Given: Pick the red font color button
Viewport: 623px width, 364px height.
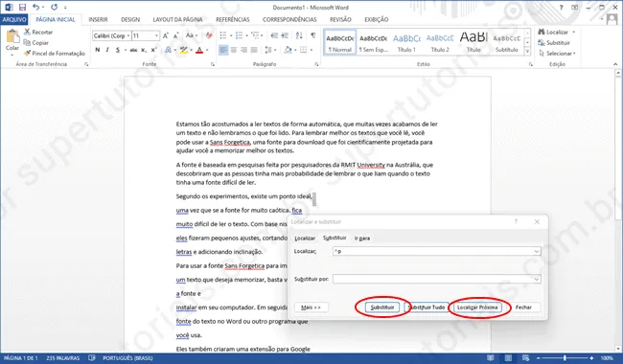Looking at the screenshot, I should pos(199,50).
